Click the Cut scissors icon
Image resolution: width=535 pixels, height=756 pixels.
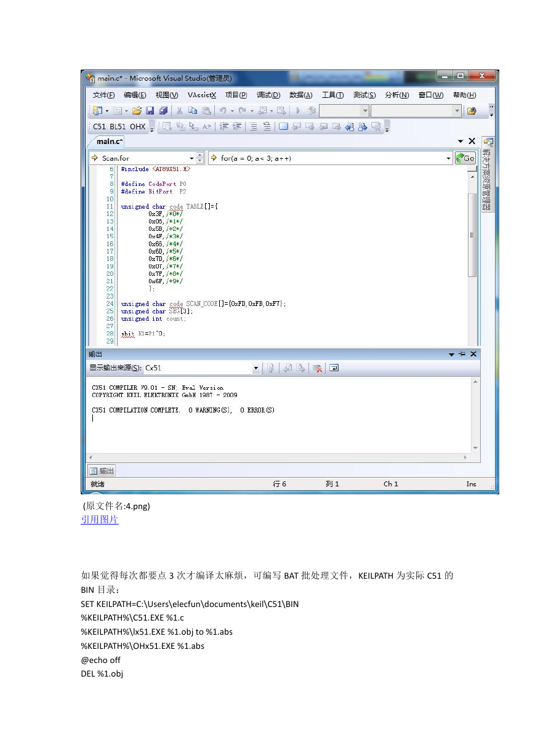pos(180,111)
